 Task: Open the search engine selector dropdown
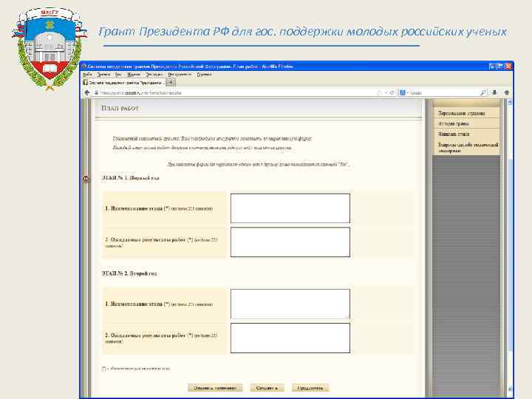(403, 92)
